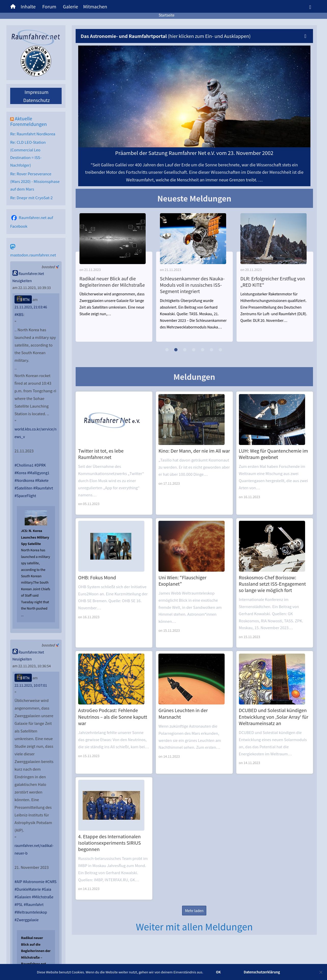Open Radikal neuer Blick auf die Milchstraße article

112,282
